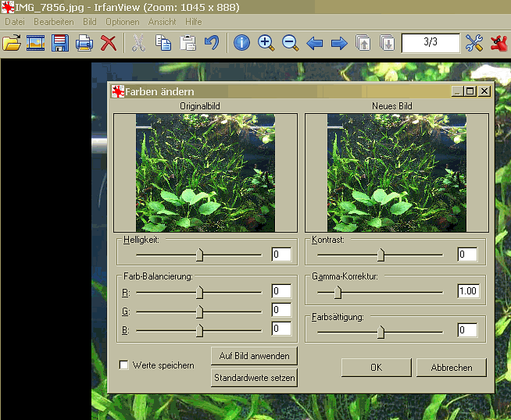This screenshot has width=511, height=420.
Task: Click the red X Delete file icon
Action: coord(109,43)
